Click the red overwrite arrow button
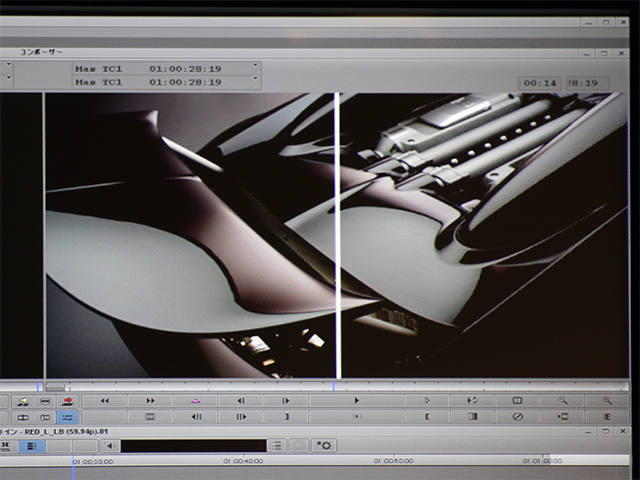The image size is (640, 480). [x=68, y=401]
